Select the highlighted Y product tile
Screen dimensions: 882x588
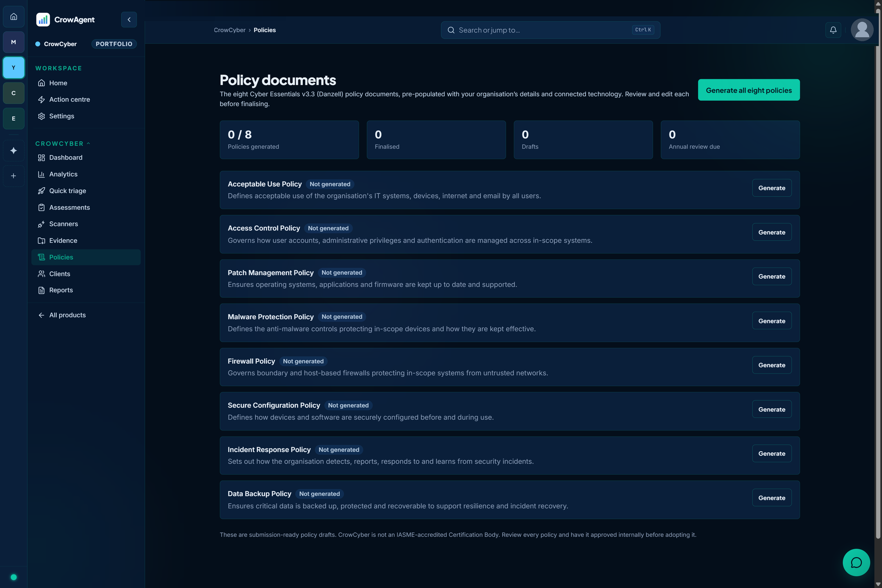(14, 68)
